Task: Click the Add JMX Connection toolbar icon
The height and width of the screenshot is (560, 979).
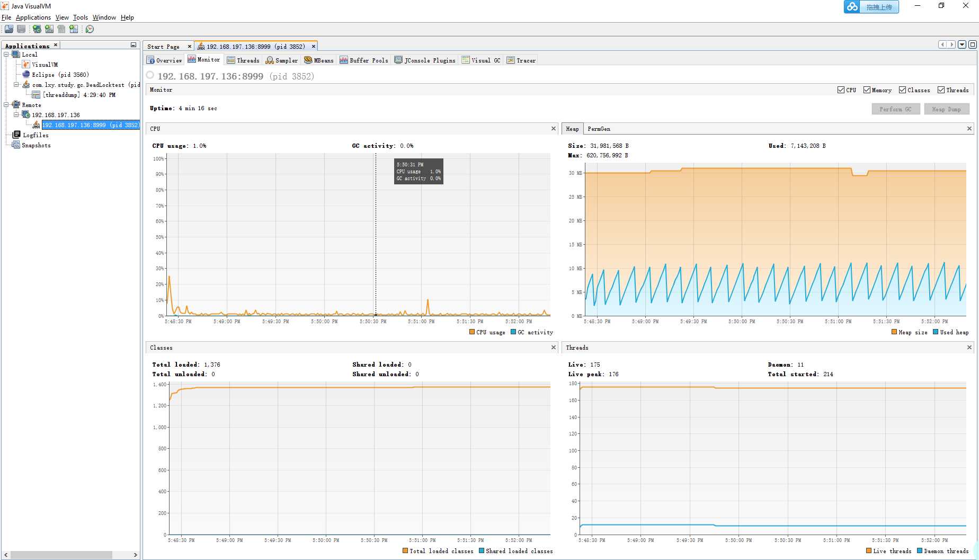Action: pos(49,29)
